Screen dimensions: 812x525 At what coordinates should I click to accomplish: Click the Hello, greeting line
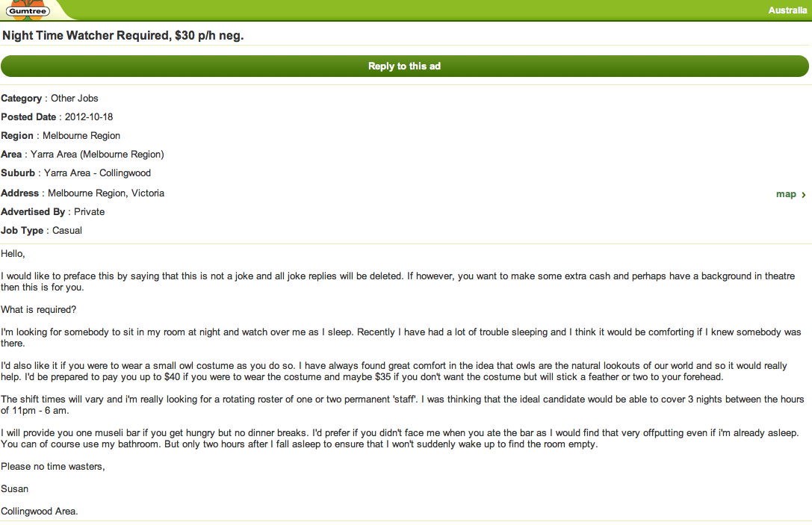(13, 254)
